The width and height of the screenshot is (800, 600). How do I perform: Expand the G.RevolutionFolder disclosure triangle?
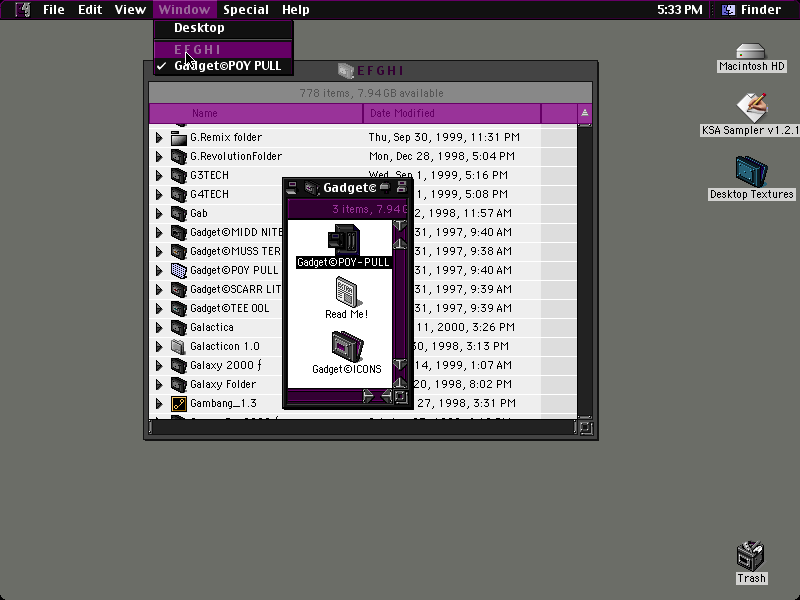coord(159,156)
